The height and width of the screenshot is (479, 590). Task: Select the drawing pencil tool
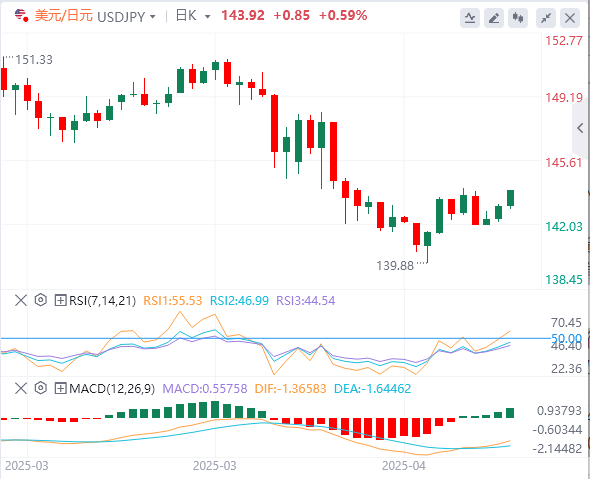[494, 18]
